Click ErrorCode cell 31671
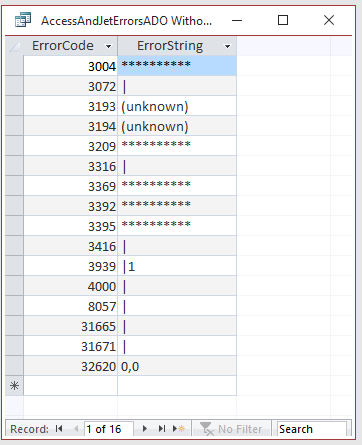 tap(70, 346)
